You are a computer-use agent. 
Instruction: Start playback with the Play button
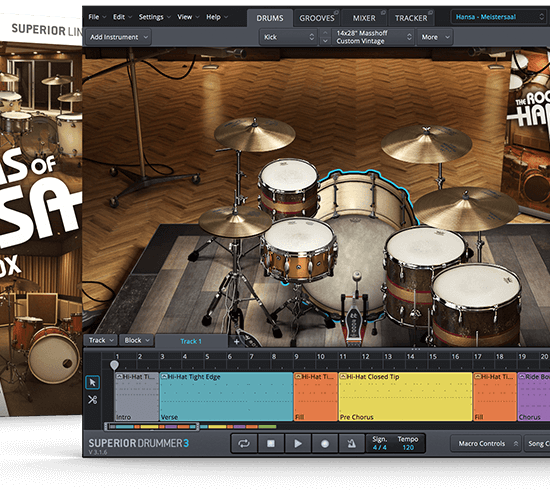coord(298,444)
